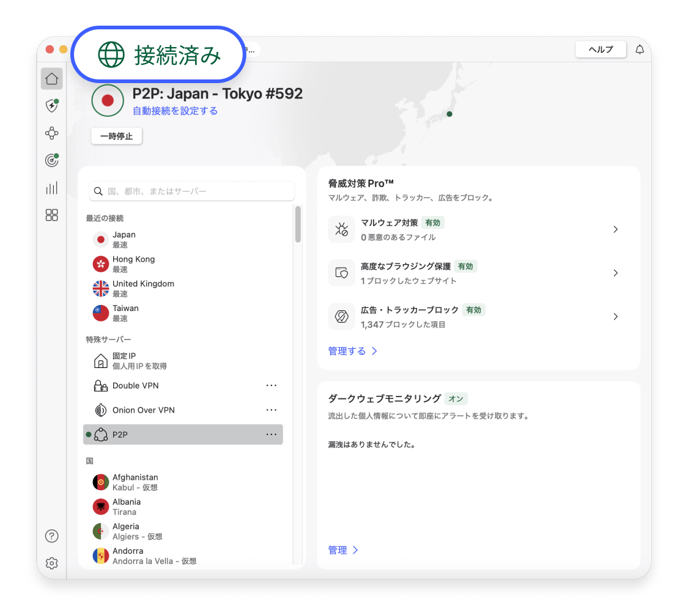Viewport: 688px width, 616px height.
Task: Open 自動接続を設定する link
Action: coord(176,111)
